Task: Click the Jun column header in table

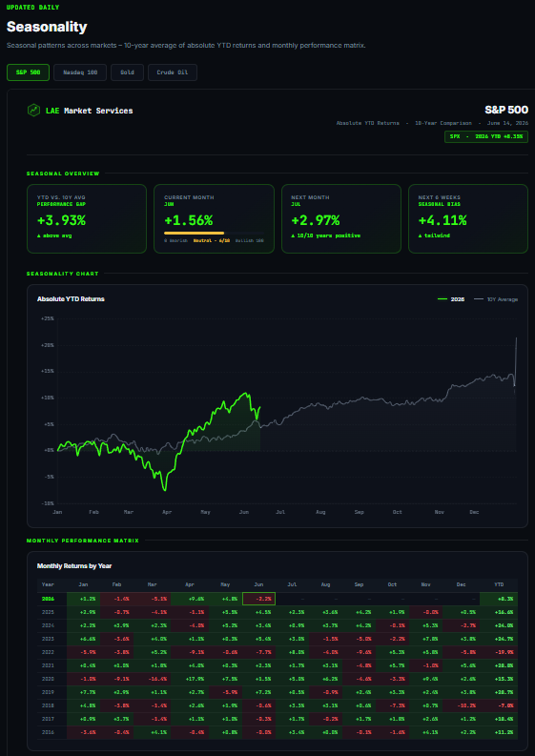Action: click(x=258, y=584)
